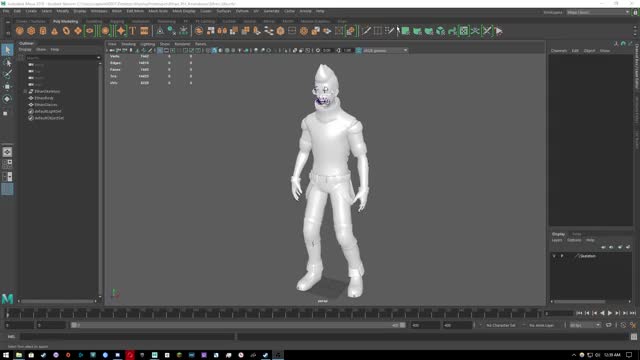Open the viewport Panels menu
Image resolution: width=640 pixels, height=360 pixels.
click(200, 44)
